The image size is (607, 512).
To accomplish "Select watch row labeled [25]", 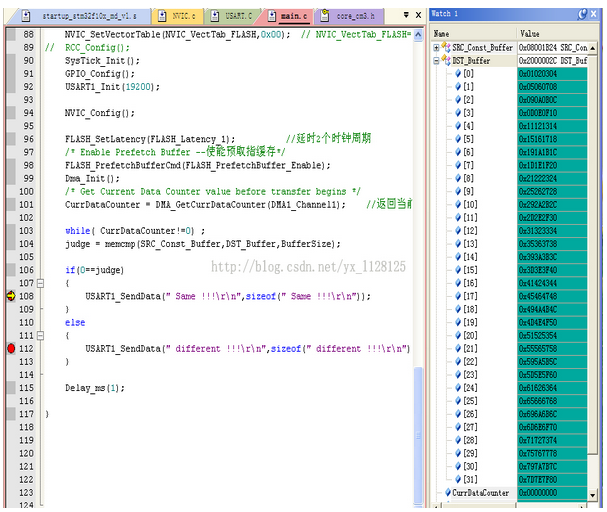I will coord(470,401).
